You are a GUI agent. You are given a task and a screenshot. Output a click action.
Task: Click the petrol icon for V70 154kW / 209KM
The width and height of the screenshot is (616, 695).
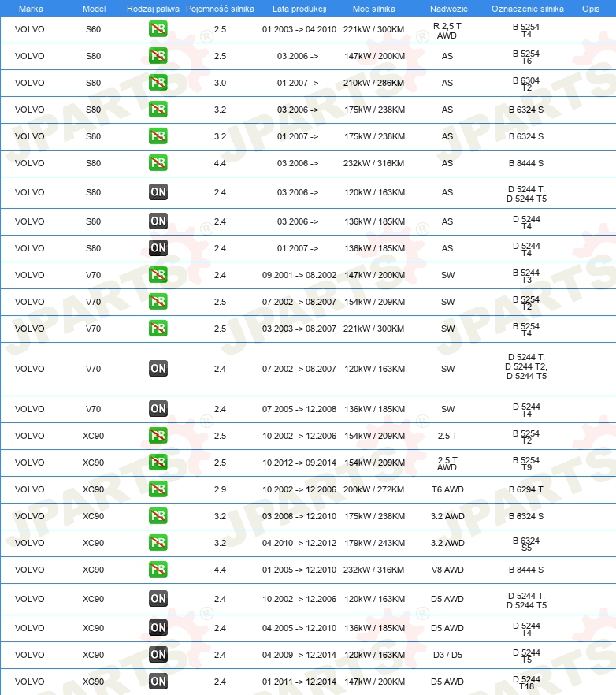click(158, 301)
